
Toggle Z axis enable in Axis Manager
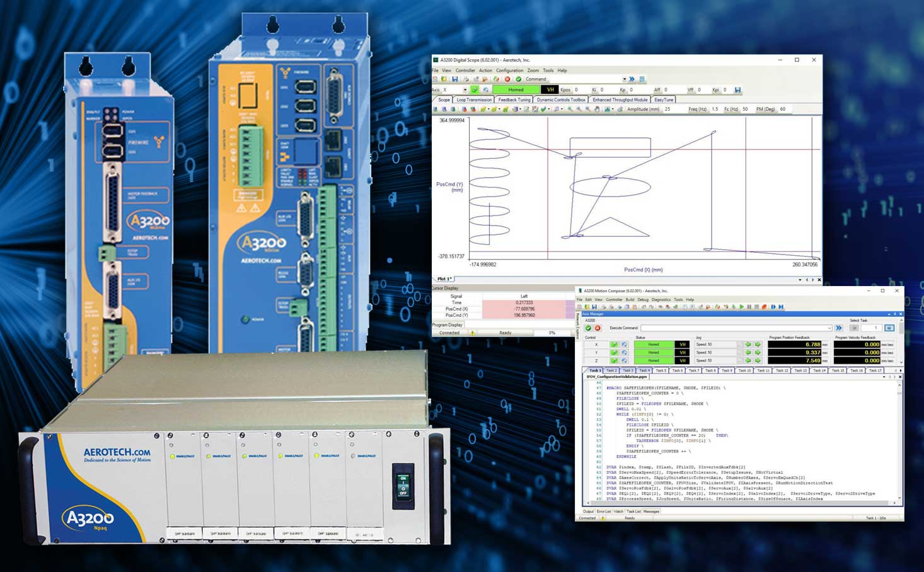(615, 360)
